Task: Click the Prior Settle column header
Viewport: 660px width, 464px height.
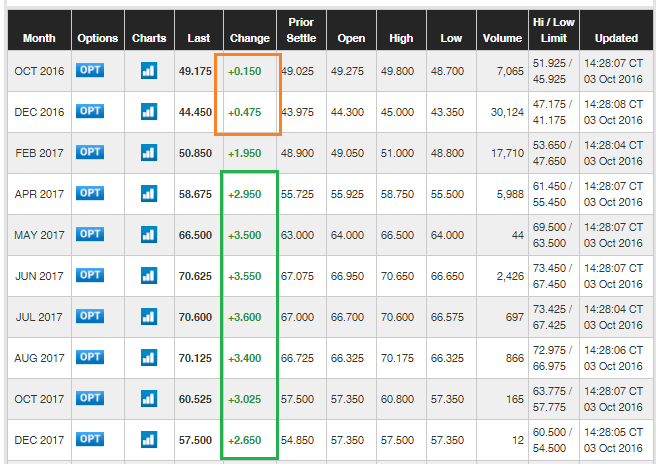Action: (300, 30)
